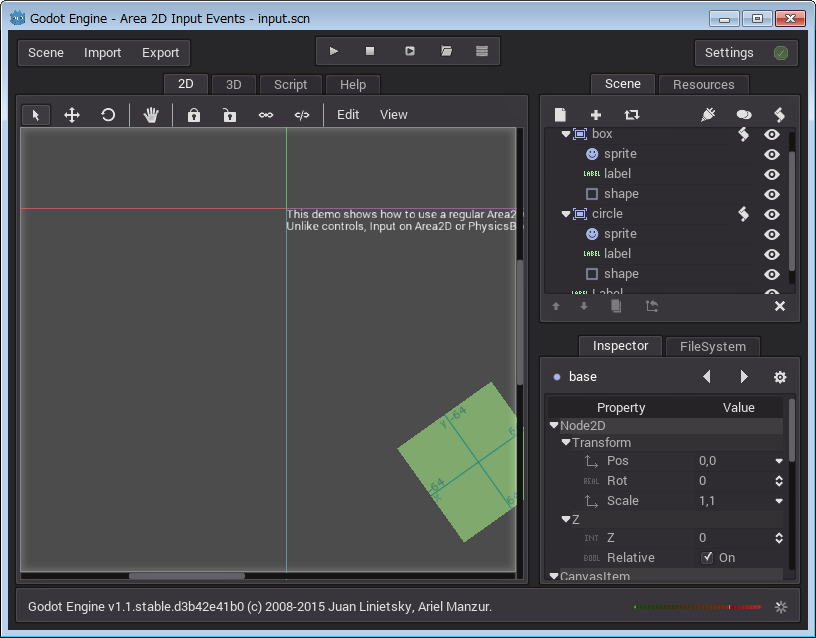Choose the Pan hand tool
Screen dimensions: 816x638
point(151,115)
